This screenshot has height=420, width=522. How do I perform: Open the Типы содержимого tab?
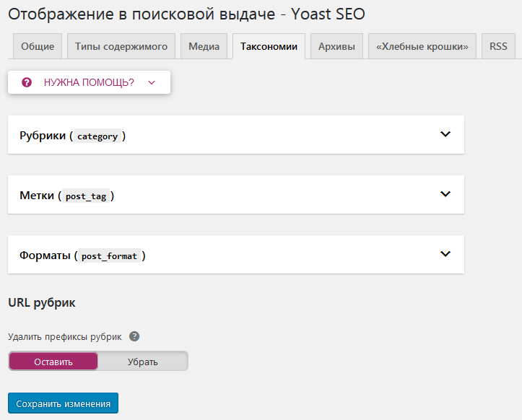coord(121,46)
